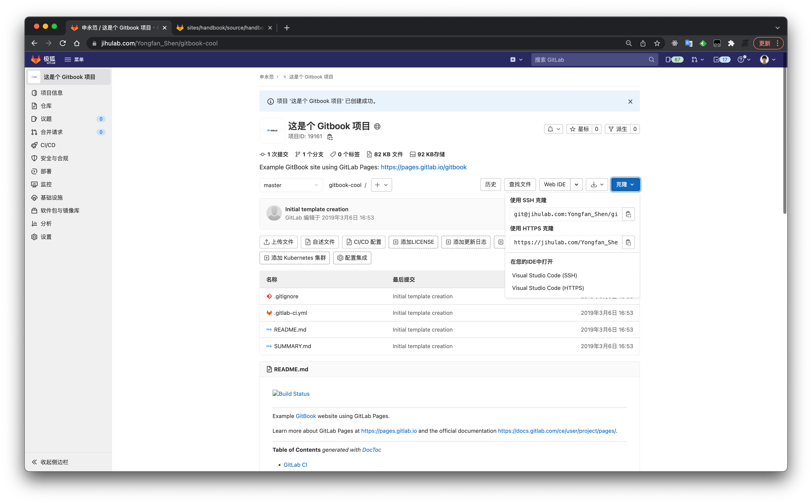Select Visual Studio Code (SSH) option
Screen dimensions: 812x504
pyautogui.click(x=544, y=275)
